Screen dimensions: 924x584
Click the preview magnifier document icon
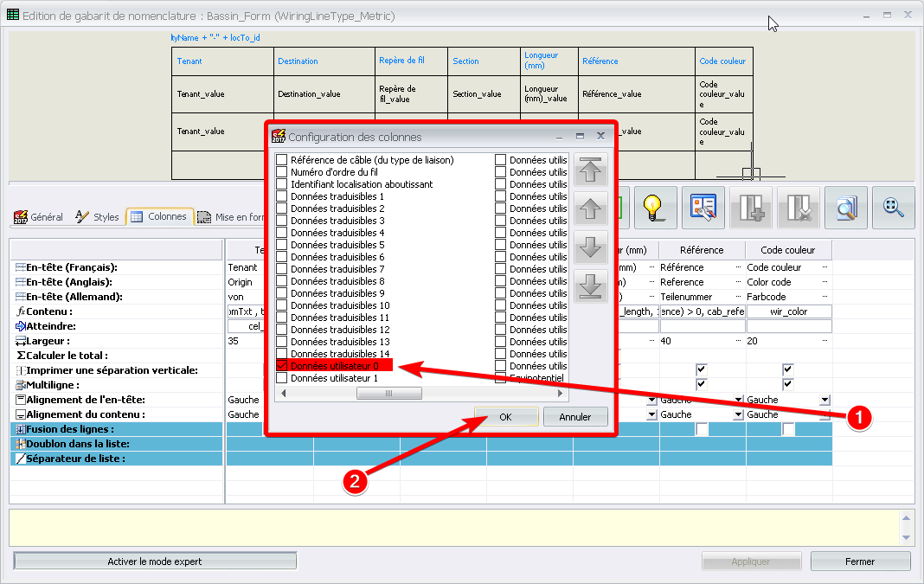846,208
